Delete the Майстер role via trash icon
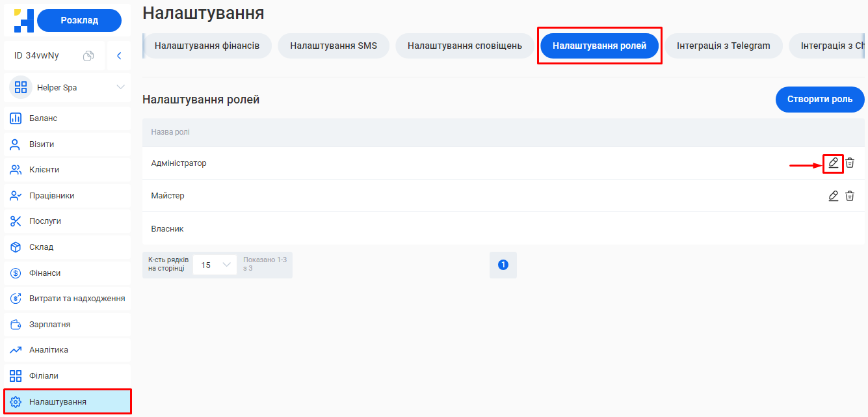 coord(850,195)
